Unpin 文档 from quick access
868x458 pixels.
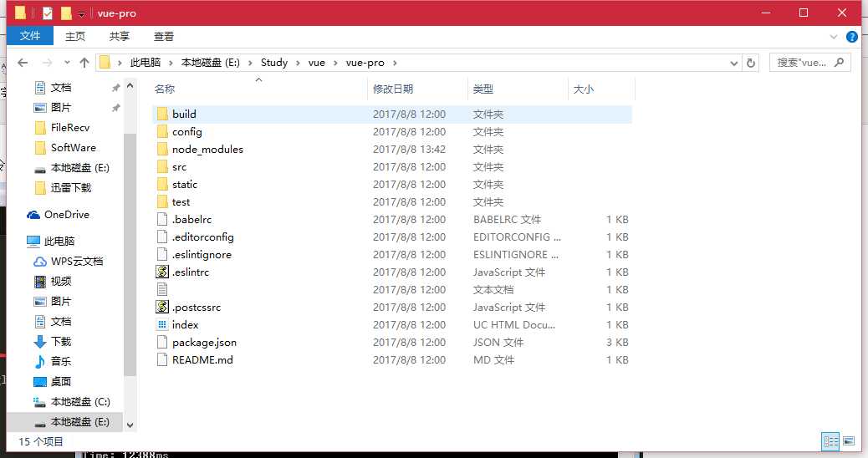click(115, 88)
